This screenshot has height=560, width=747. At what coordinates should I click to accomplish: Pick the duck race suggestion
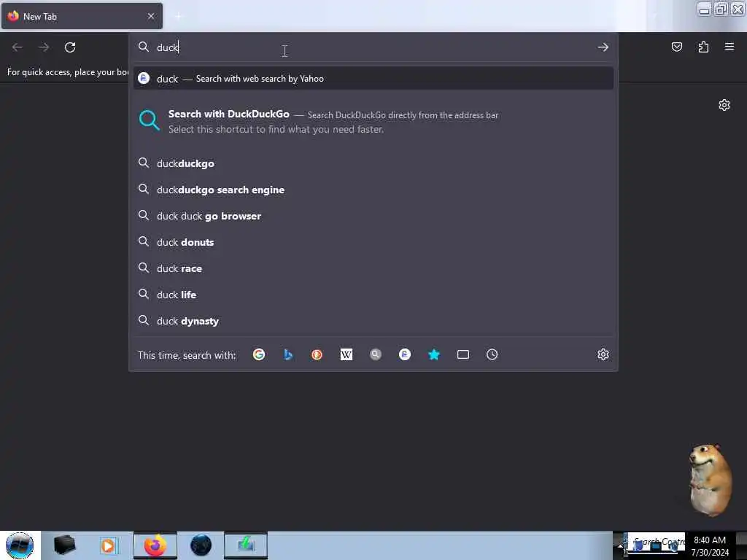(373, 268)
